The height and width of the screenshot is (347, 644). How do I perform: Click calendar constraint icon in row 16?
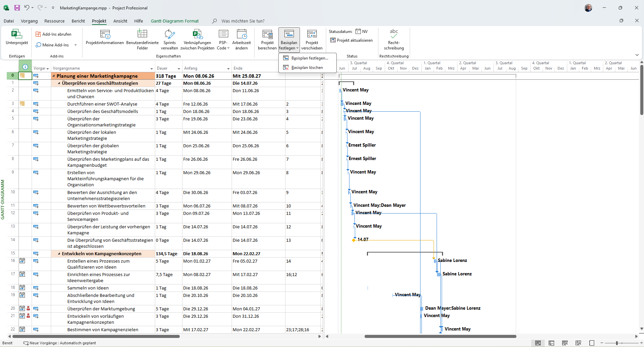coord(22,261)
